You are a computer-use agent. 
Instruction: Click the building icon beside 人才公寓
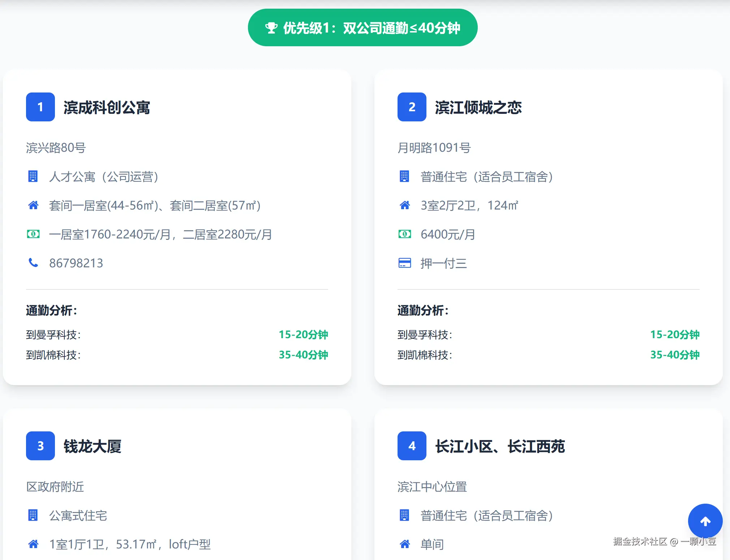pyautogui.click(x=33, y=176)
